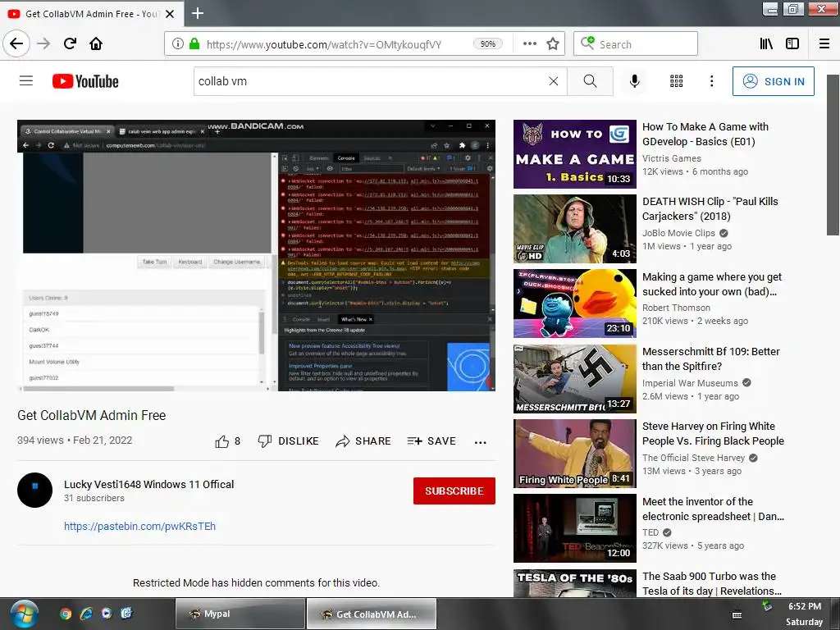Open the browser hamburger menu
840x630 pixels.
point(824,44)
